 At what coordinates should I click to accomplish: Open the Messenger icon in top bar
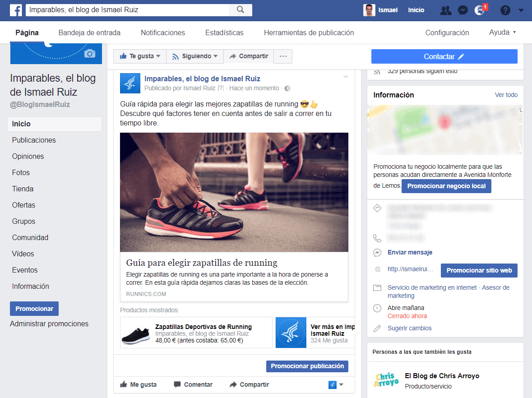point(463,10)
